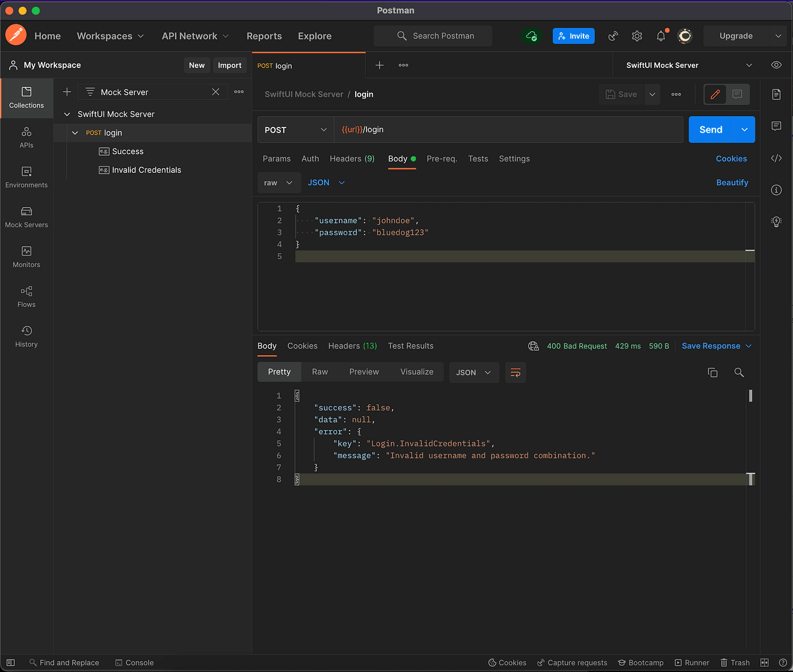793x672 pixels.
Task: Toggle two-pane view in status bar
Action: (764, 662)
